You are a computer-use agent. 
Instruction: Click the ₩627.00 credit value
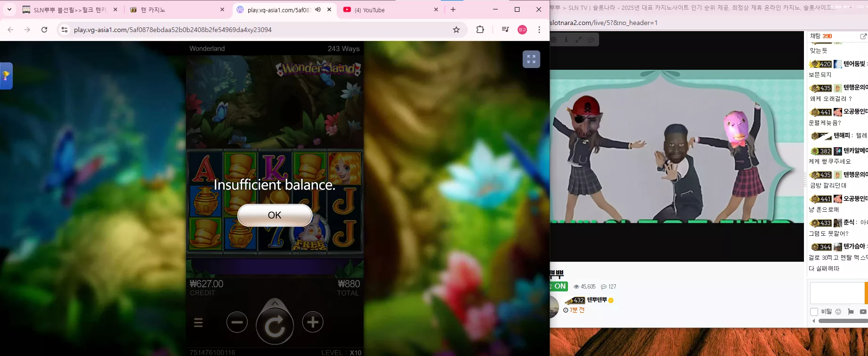(x=206, y=284)
